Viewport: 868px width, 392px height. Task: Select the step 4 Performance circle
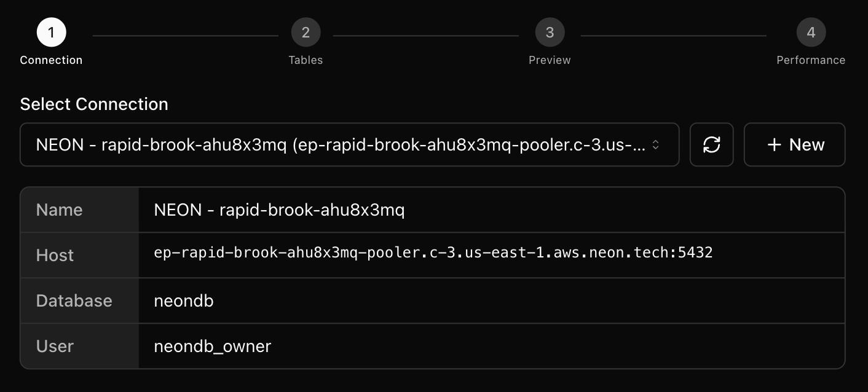811,32
